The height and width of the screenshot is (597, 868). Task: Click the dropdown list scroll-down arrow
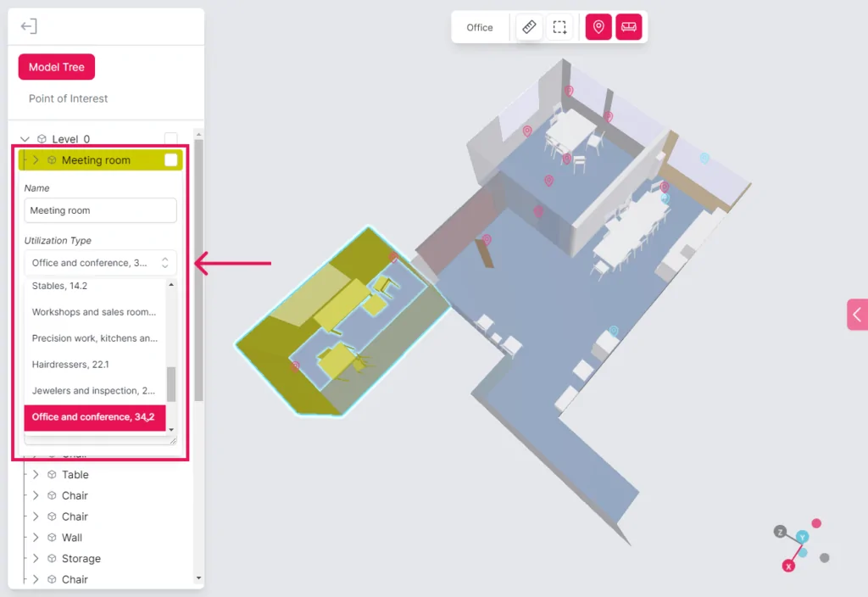tap(171, 429)
